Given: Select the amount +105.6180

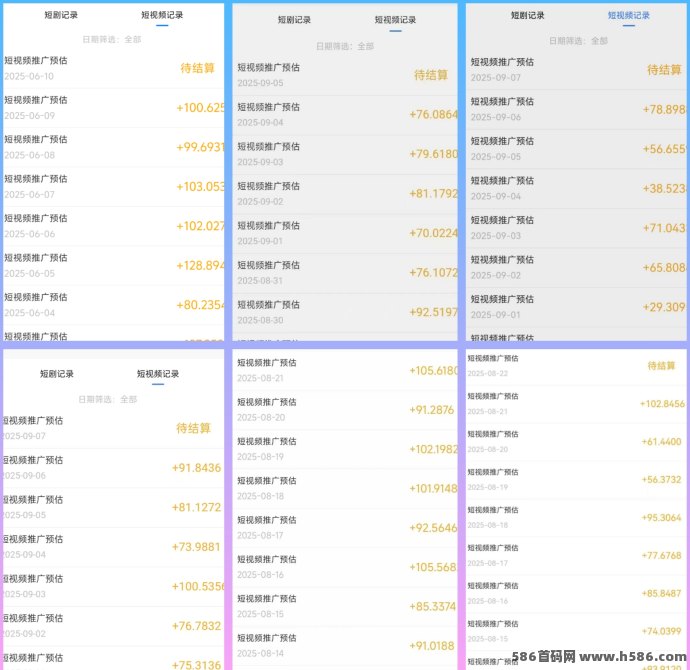Looking at the screenshot, I should pyautogui.click(x=433, y=371).
